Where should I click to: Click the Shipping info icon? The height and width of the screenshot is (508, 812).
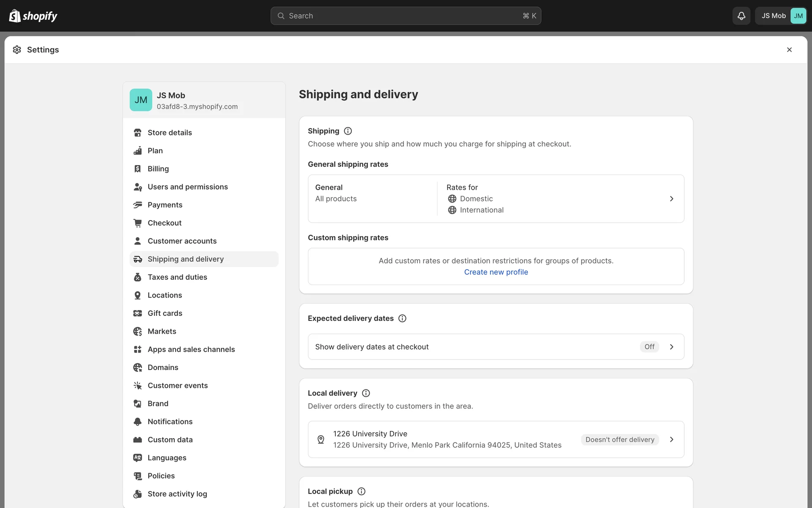click(348, 131)
